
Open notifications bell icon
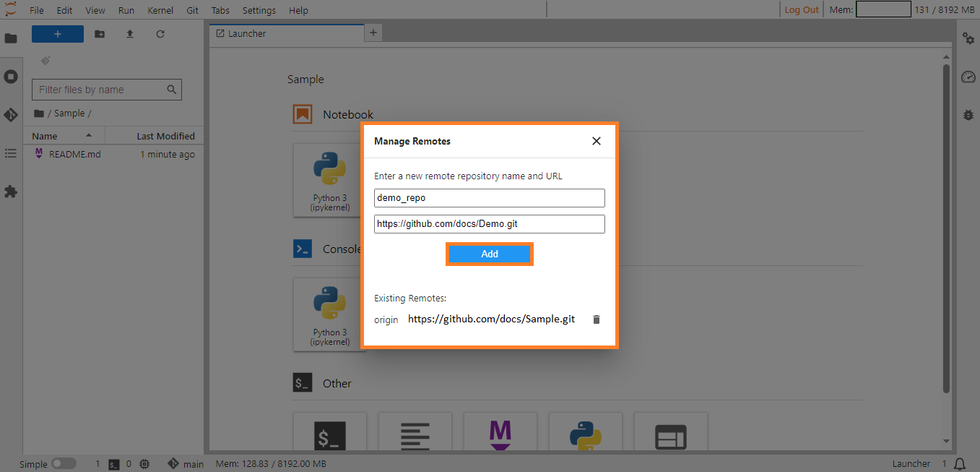(960, 464)
